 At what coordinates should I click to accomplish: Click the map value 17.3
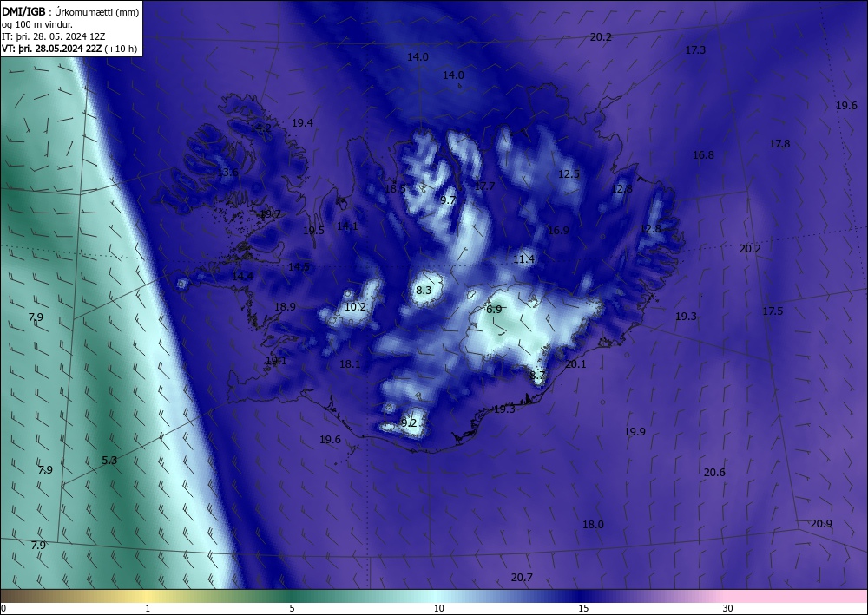(x=696, y=50)
